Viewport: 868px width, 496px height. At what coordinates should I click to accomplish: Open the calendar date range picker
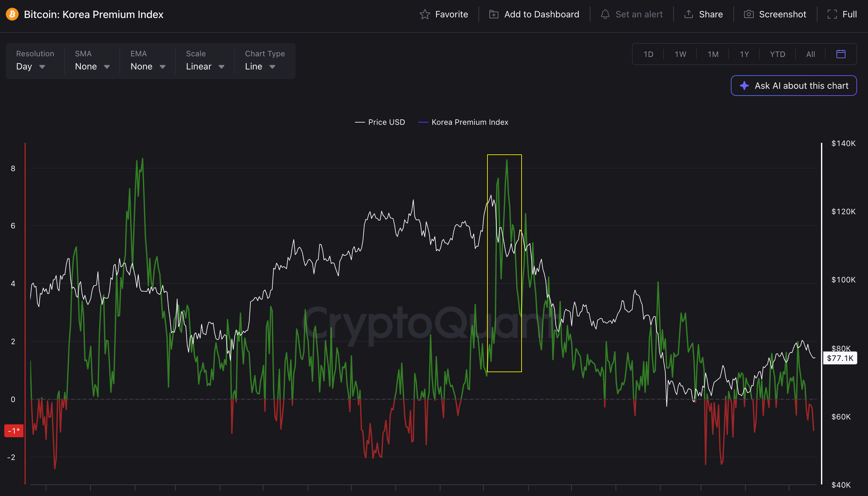click(x=841, y=54)
